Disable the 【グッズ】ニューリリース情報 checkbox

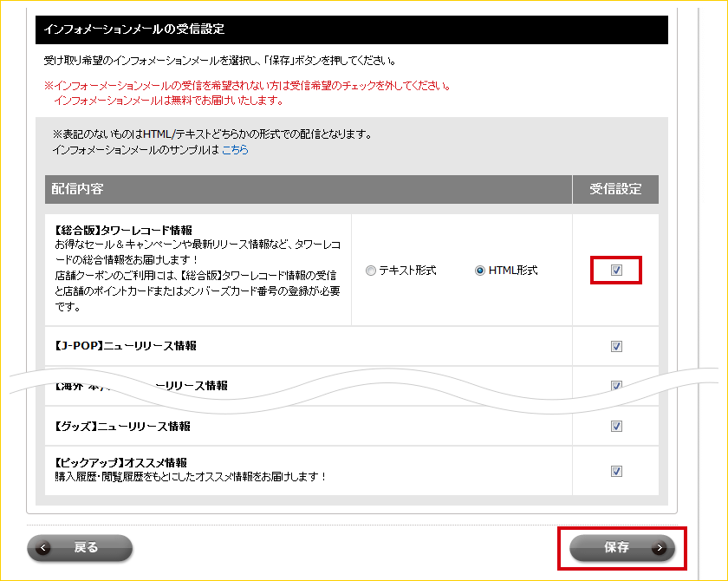(616, 426)
